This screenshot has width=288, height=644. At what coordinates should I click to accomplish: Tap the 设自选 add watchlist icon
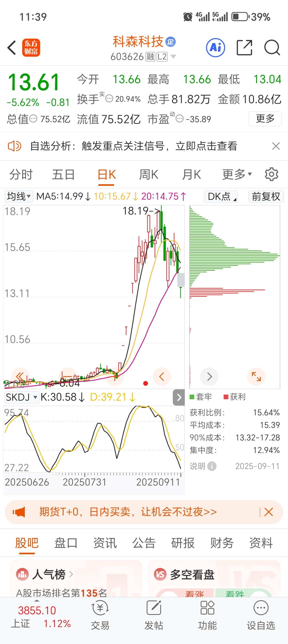(x=261, y=608)
